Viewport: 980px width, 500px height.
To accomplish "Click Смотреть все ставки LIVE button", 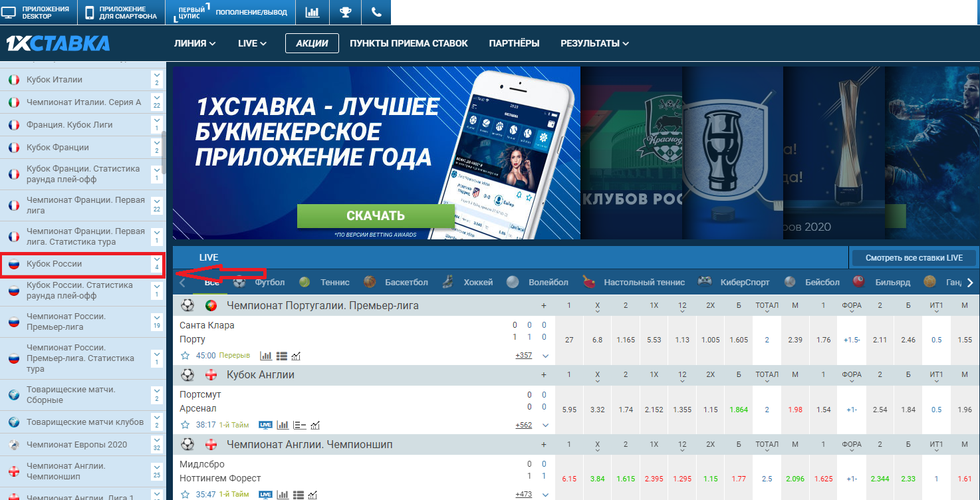I will (x=914, y=258).
